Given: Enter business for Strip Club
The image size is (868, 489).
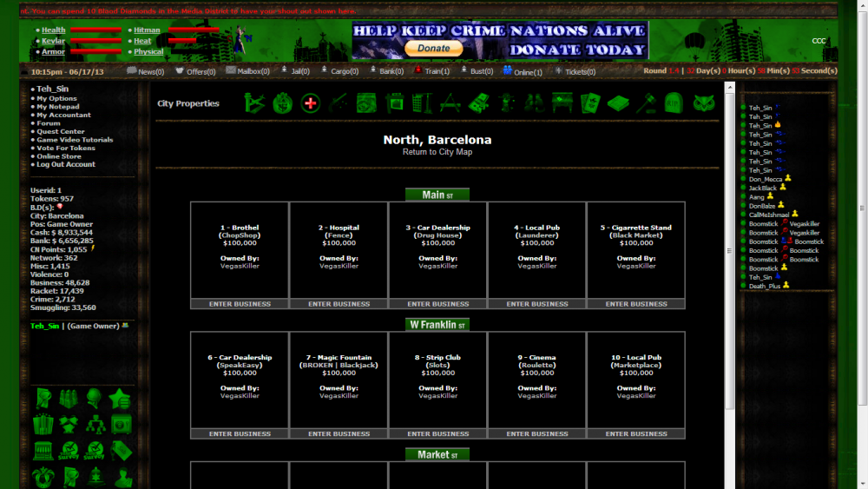Looking at the screenshot, I should 437,433.
